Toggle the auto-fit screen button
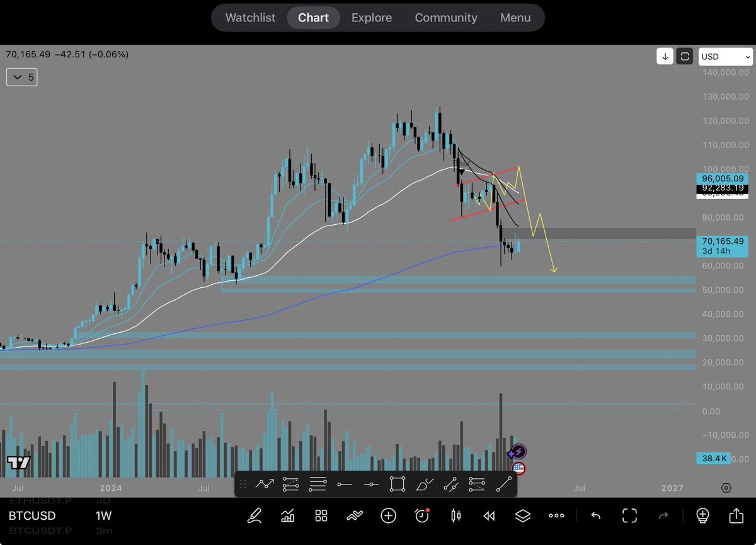The height and width of the screenshot is (545, 756). point(684,57)
